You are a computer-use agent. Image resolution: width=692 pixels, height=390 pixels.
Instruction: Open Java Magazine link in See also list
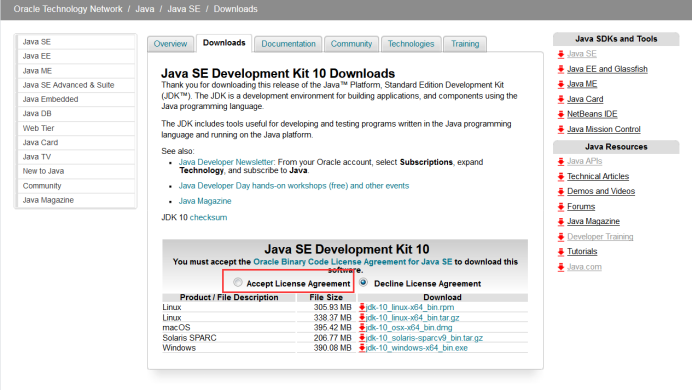pos(205,201)
